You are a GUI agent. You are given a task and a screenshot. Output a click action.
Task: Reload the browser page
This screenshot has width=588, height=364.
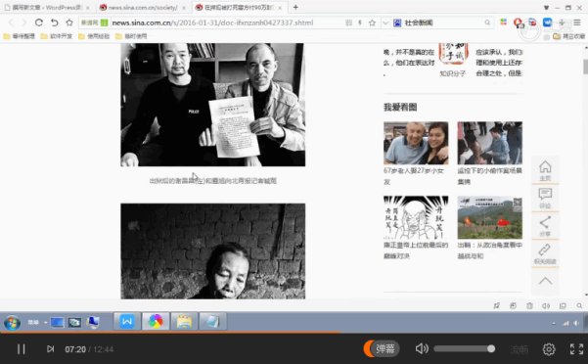38,23
